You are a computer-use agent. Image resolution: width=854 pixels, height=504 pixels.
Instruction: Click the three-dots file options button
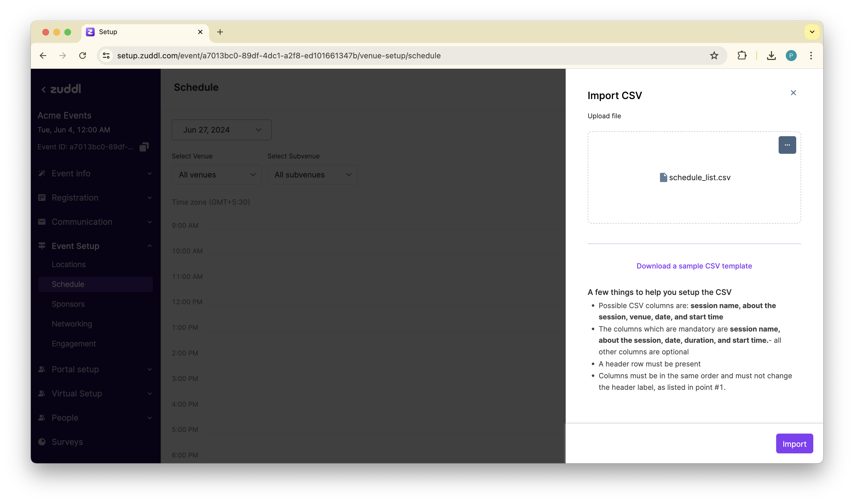(x=787, y=145)
